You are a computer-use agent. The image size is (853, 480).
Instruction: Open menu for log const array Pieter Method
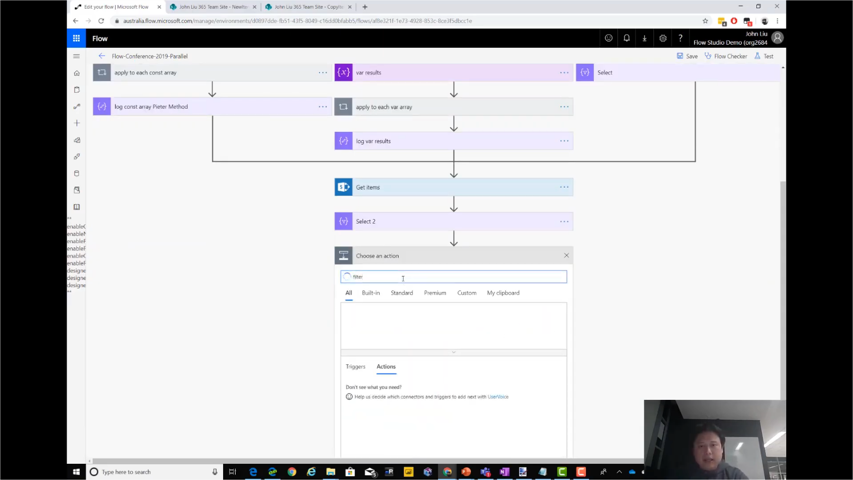(x=323, y=107)
